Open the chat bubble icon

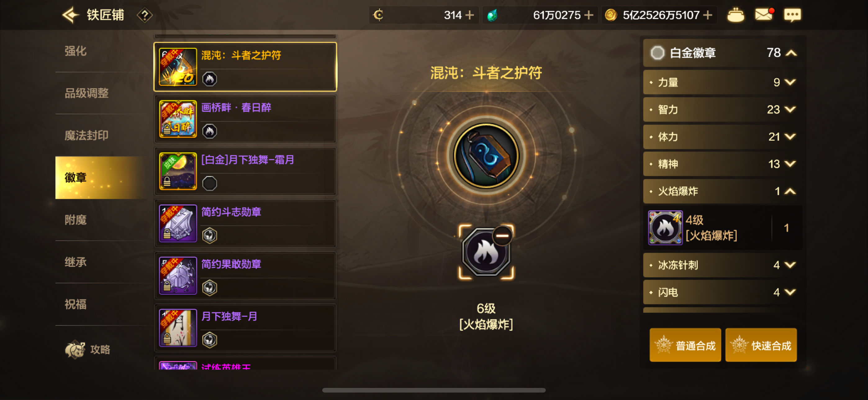[792, 15]
